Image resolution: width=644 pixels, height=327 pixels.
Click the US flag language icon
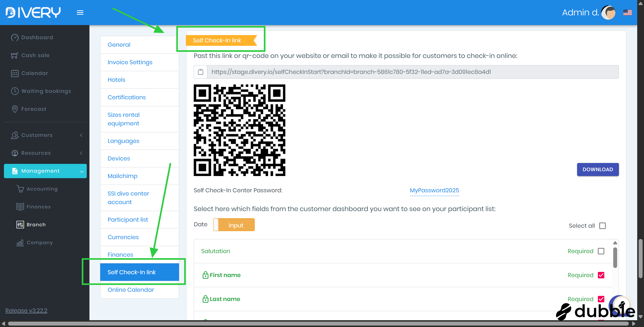627,13
